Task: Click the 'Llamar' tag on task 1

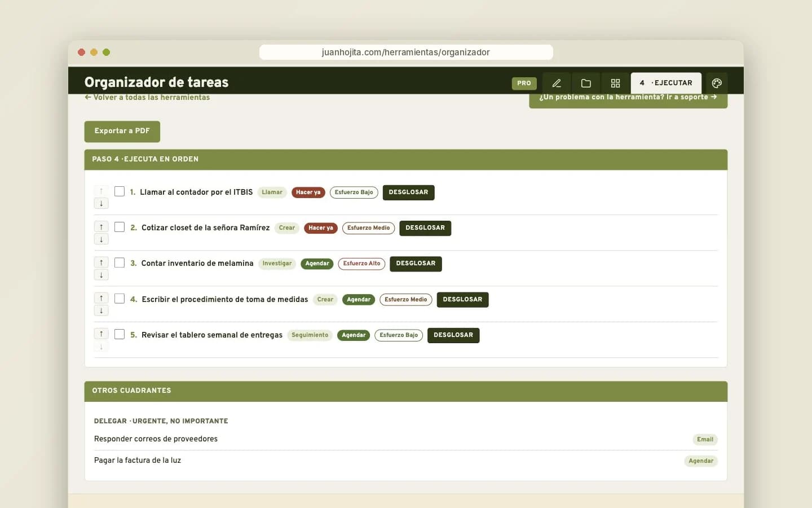Action: (272, 192)
